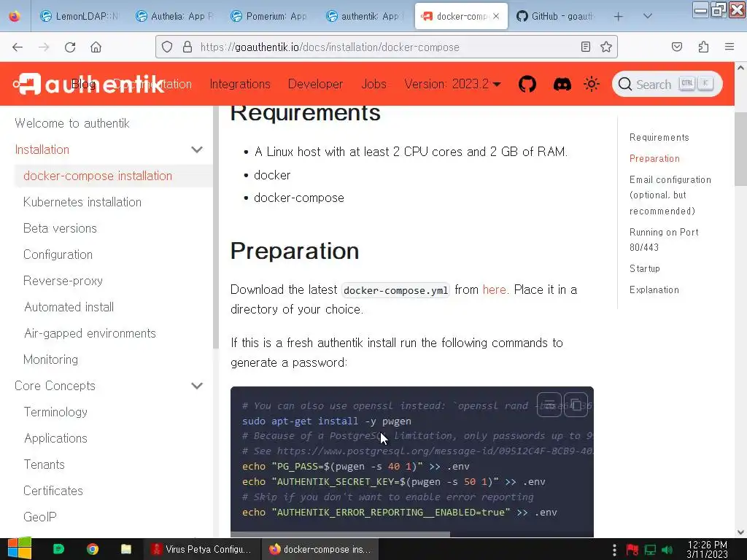This screenshot has height=560, width=747.
Task: Toggle light and dark mode sun icon
Action: click(592, 85)
